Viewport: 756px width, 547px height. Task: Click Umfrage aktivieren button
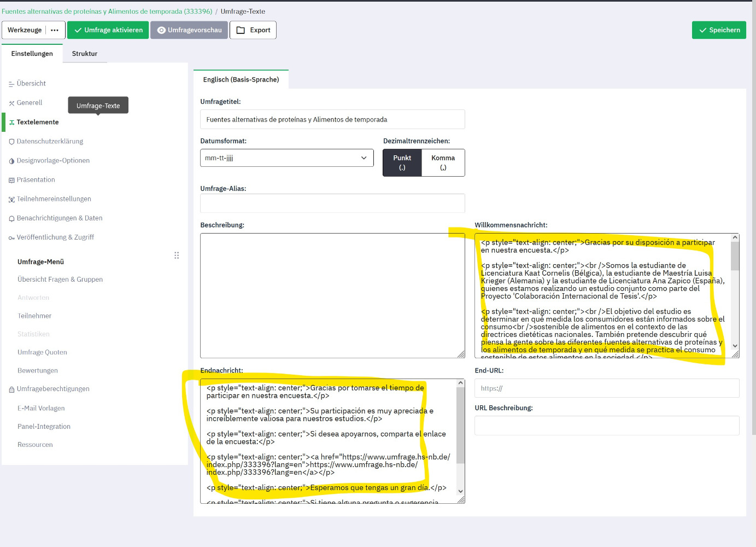(x=108, y=30)
